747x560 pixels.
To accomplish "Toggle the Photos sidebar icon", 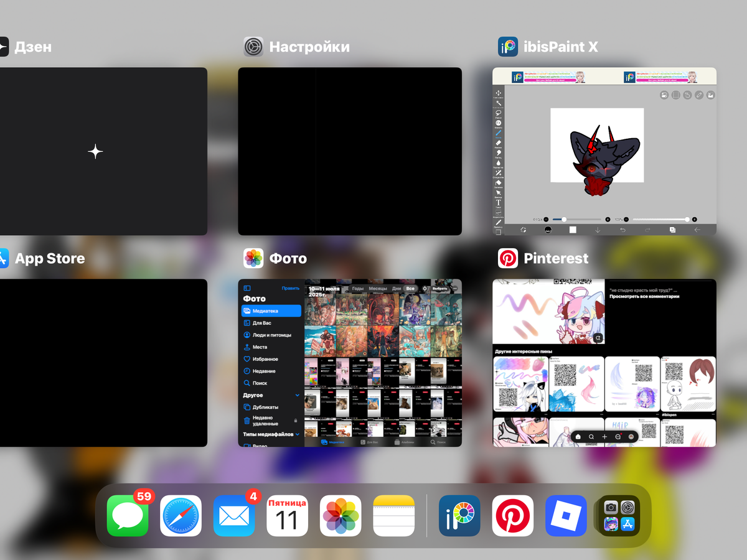I will tap(247, 288).
